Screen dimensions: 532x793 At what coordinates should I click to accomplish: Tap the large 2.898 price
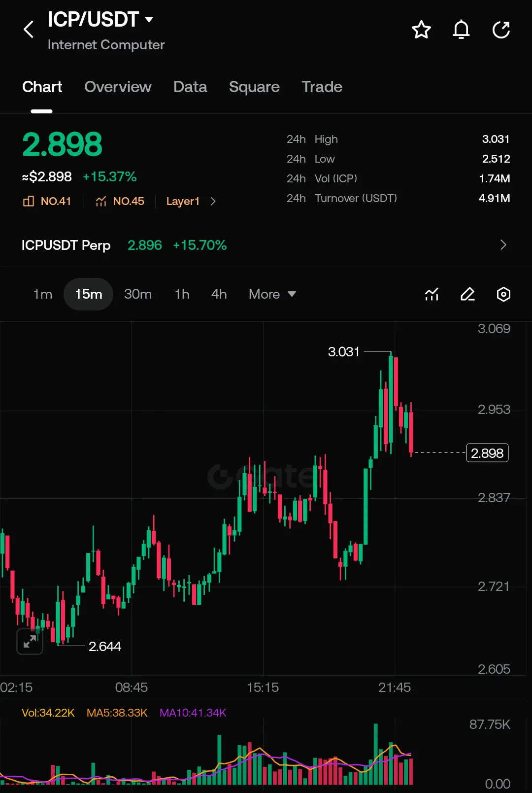tap(62, 144)
